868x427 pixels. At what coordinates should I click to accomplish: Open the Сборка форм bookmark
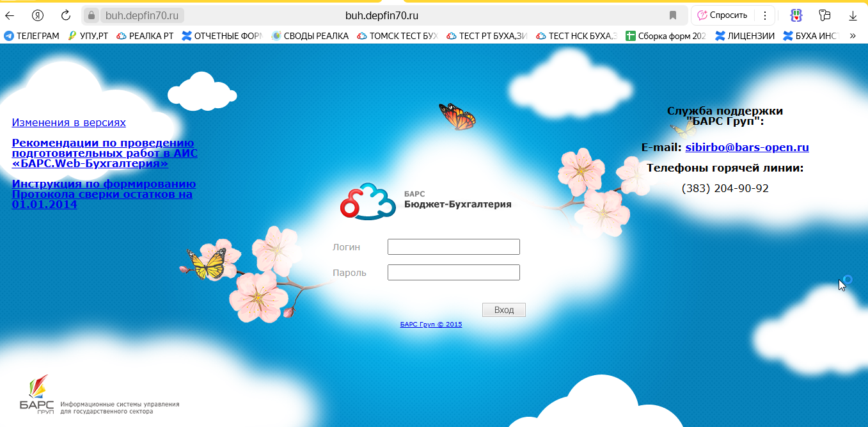click(666, 36)
